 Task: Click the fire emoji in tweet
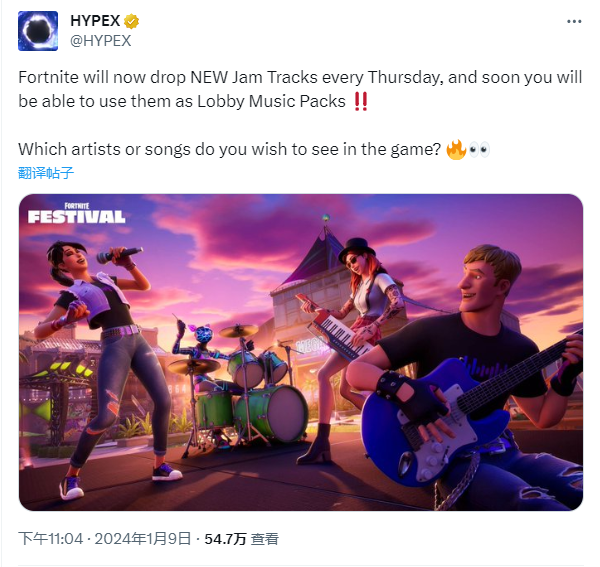456,150
